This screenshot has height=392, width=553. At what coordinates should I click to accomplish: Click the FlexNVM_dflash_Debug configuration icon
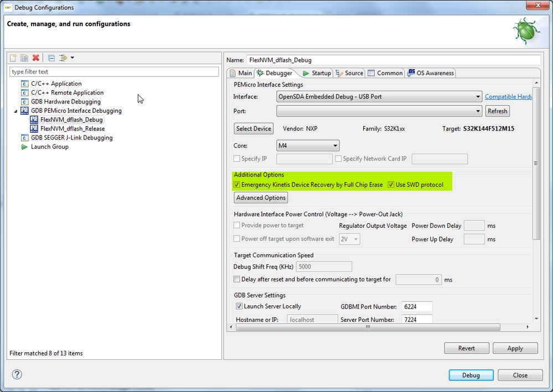(34, 120)
